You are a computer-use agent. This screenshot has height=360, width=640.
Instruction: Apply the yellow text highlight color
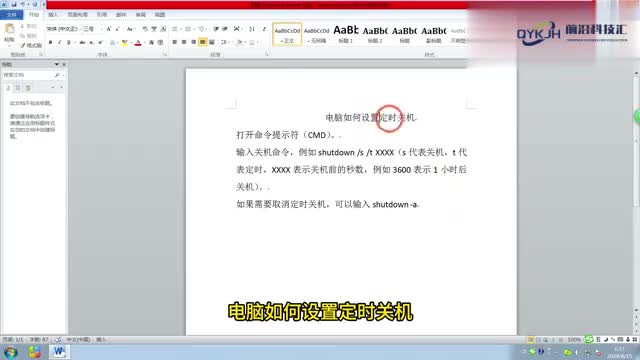coord(124,42)
